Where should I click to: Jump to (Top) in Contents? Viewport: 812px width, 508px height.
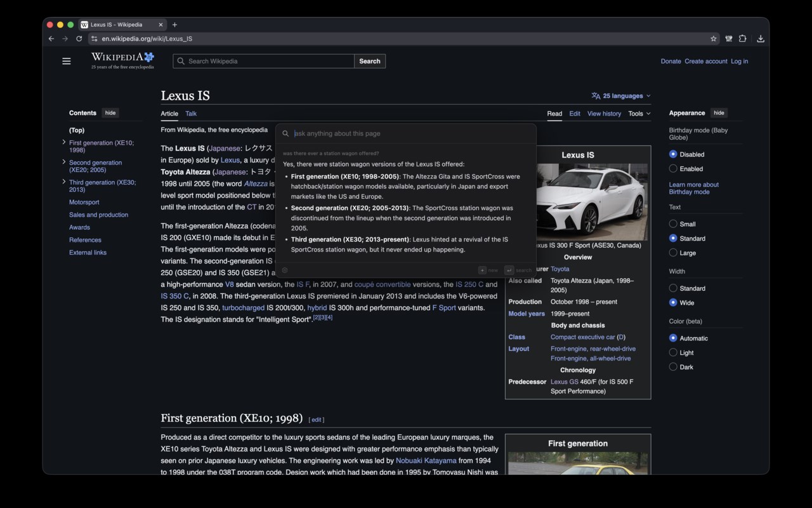[77, 130]
